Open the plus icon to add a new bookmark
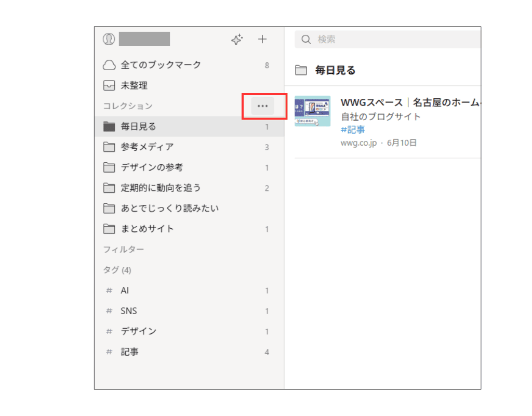 coord(262,39)
